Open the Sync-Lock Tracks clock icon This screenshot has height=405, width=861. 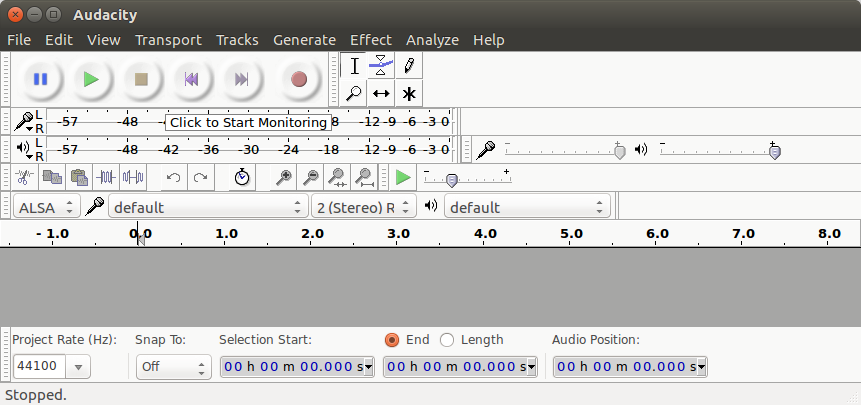[242, 177]
